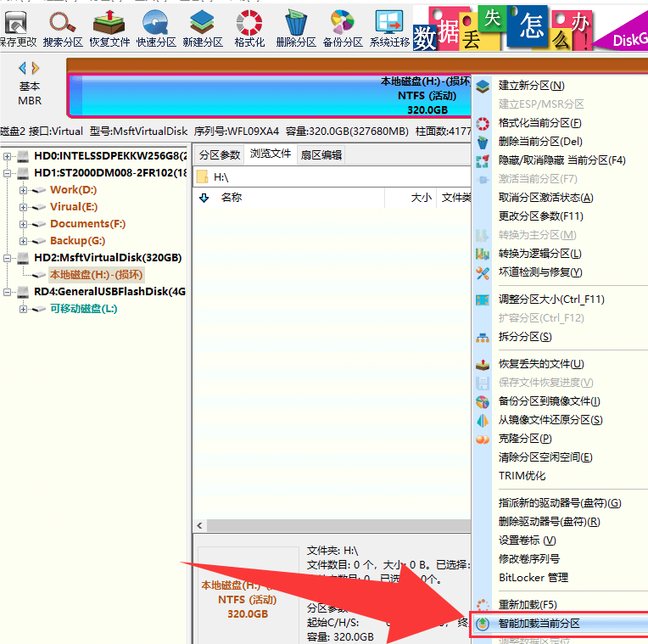Click the 格式化 lifebuoy icon
648x644 pixels.
[x=249, y=23]
